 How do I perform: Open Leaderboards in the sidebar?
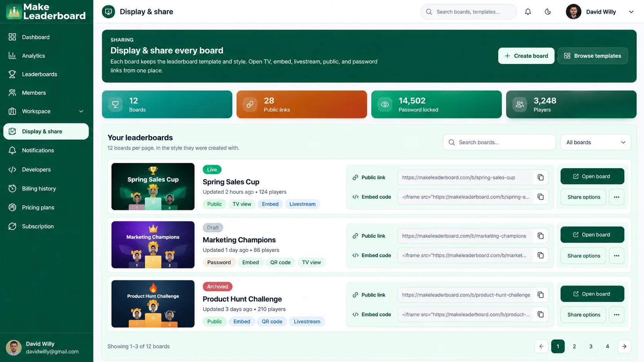coord(46,74)
